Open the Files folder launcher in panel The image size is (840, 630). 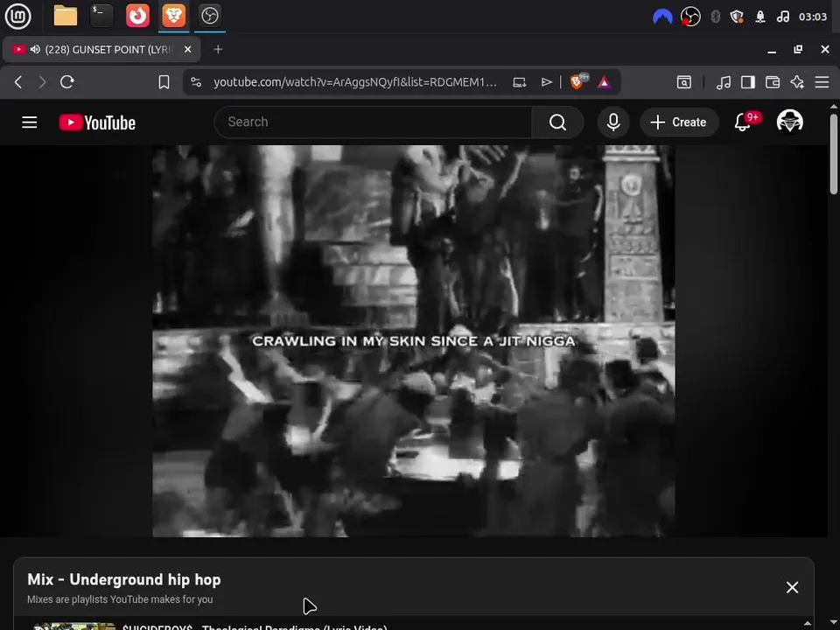tap(66, 16)
